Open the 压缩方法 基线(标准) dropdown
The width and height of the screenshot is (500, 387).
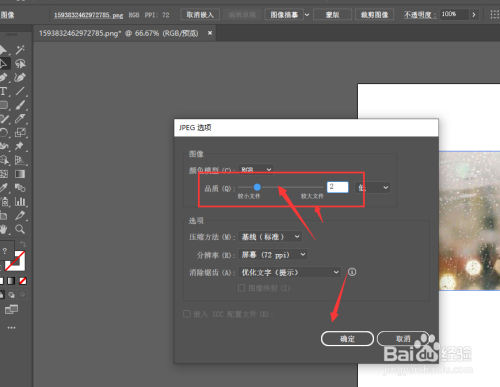point(270,237)
